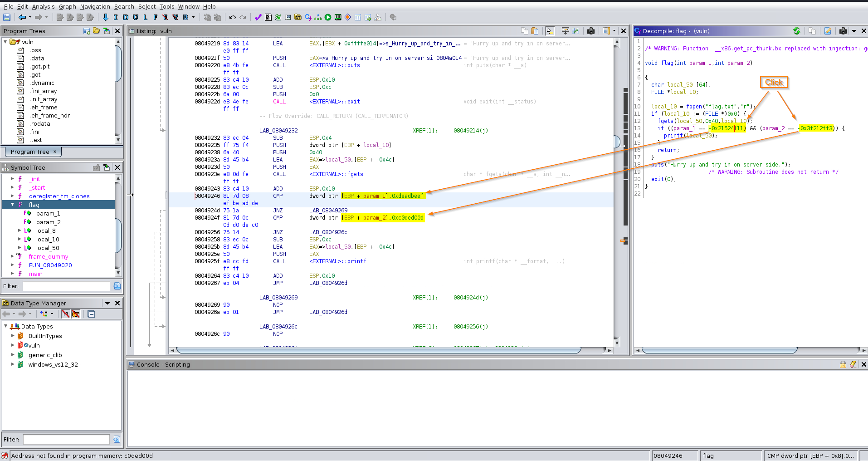The height and width of the screenshot is (461, 868).
Task: Select the 'F' next function navigation icon
Action: (x=156, y=17)
